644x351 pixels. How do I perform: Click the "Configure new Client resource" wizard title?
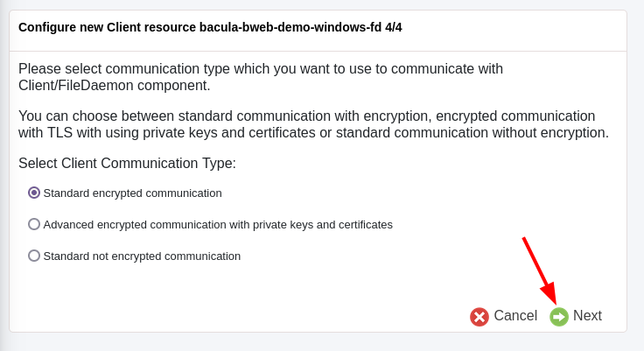103,27
